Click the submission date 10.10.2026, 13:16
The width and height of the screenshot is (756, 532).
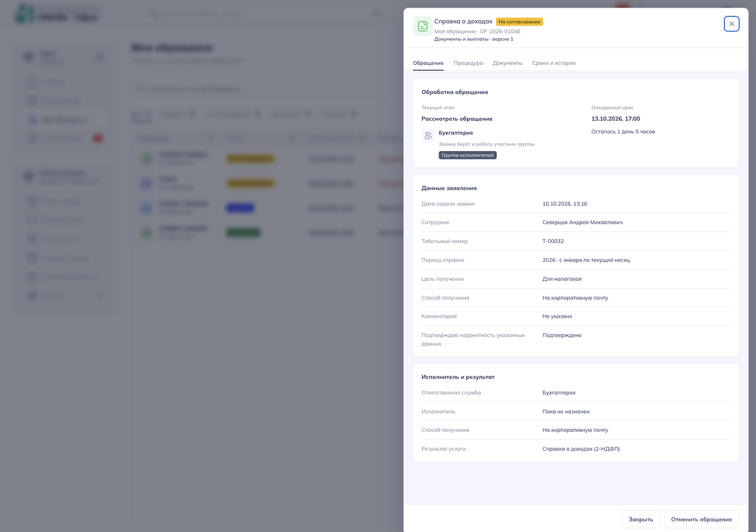point(564,203)
